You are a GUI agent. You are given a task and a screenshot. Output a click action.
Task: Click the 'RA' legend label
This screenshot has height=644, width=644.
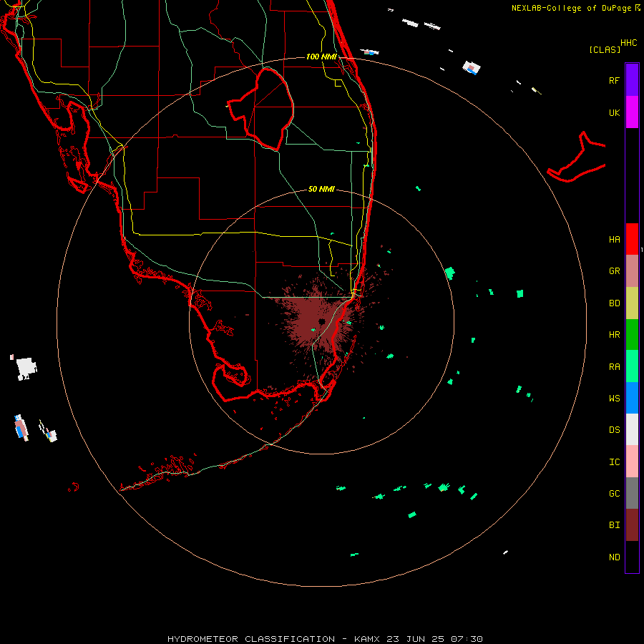pyautogui.click(x=614, y=367)
